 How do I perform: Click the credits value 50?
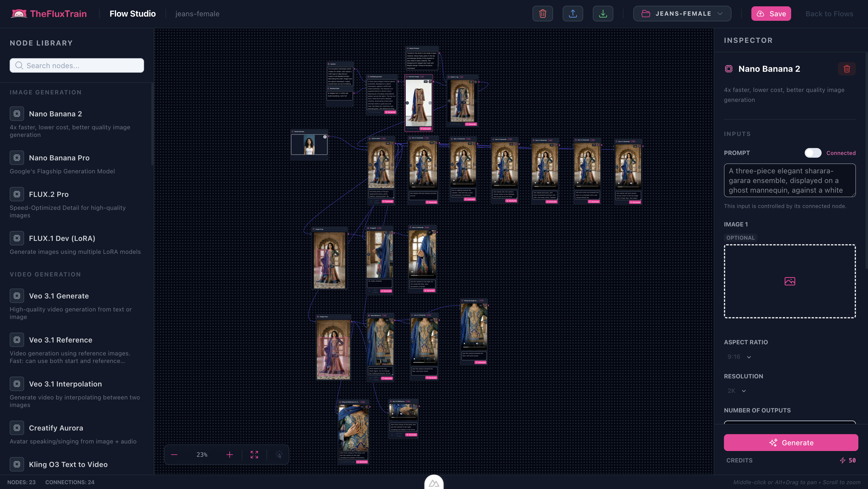(x=852, y=460)
